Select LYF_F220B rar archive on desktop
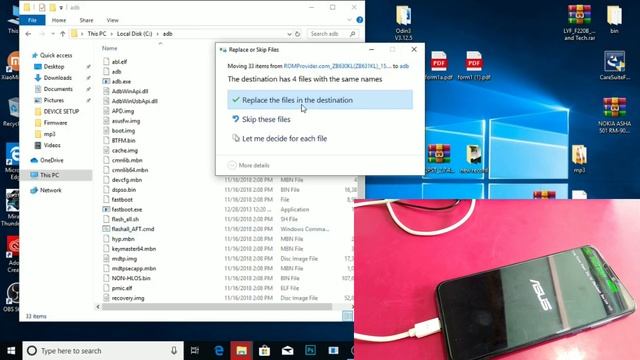The width and height of the screenshot is (640, 360). point(579,23)
